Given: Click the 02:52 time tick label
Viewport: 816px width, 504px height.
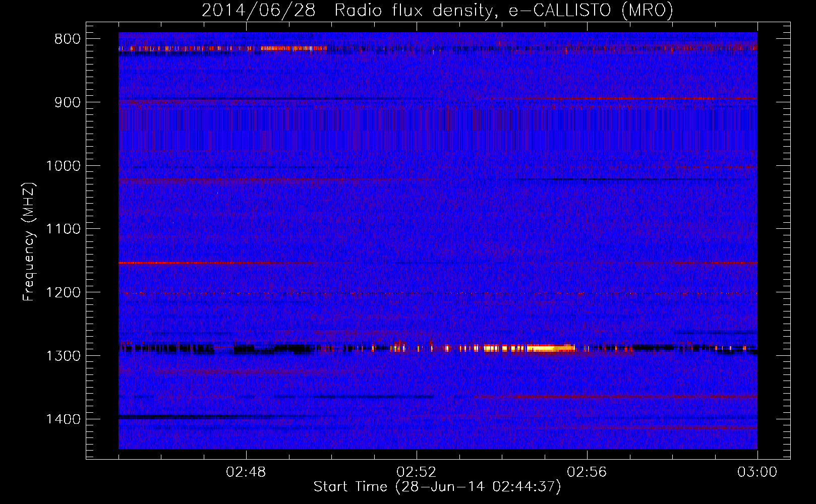Looking at the screenshot, I should pos(417,472).
